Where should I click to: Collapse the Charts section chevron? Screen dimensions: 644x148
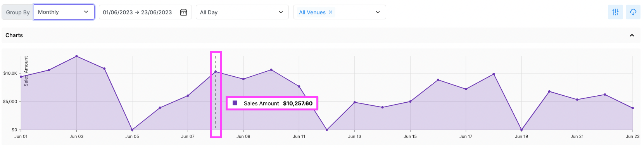pos(632,35)
